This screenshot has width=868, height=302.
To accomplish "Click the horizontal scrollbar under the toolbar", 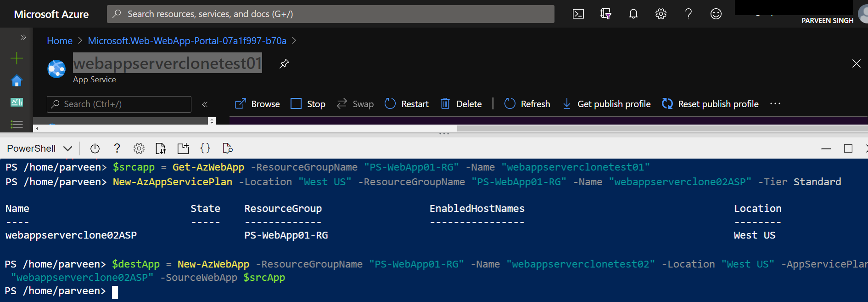I will tap(661, 128).
